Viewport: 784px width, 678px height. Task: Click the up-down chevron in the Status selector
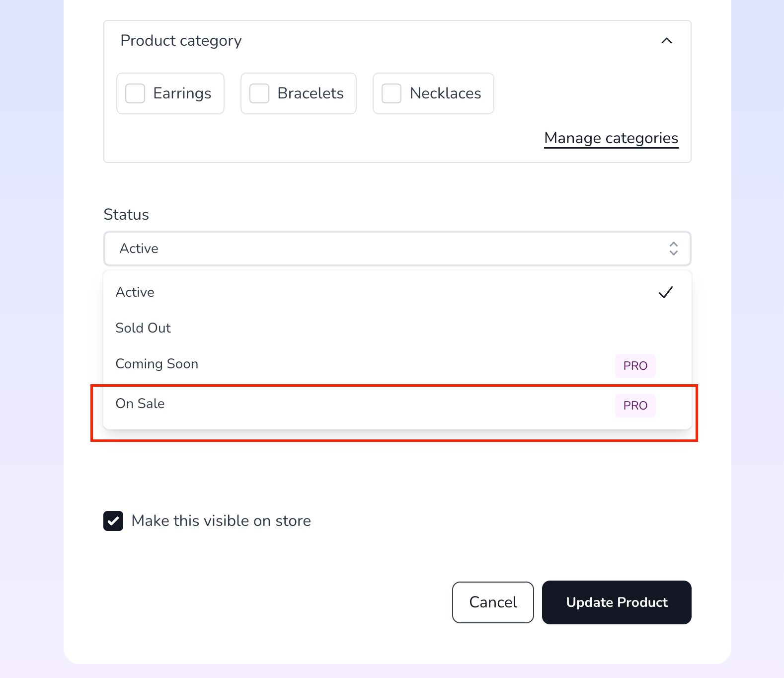point(674,249)
